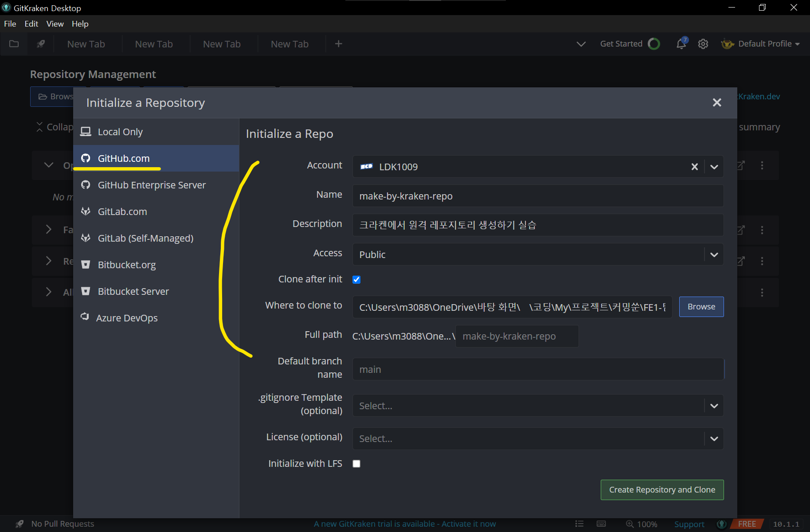Select Azure DevOps integration

tap(156, 318)
